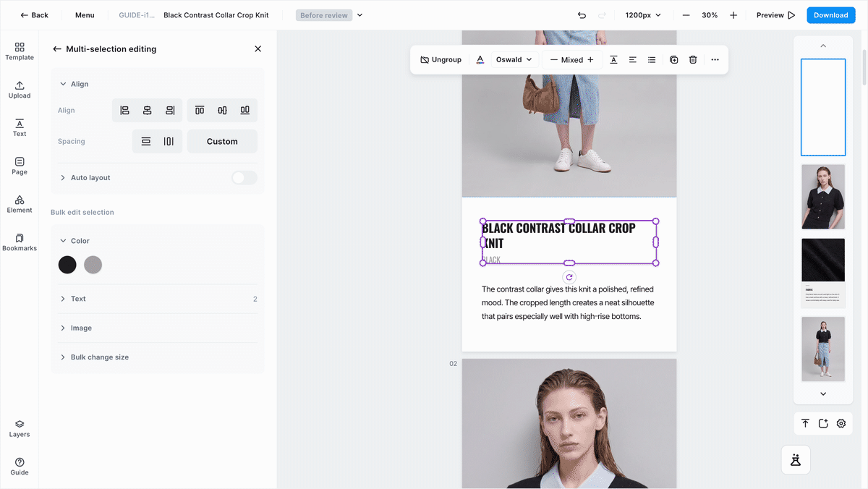Screen dimensions: 868x489
Task: Toggle the Auto layout switch
Action: point(244,178)
